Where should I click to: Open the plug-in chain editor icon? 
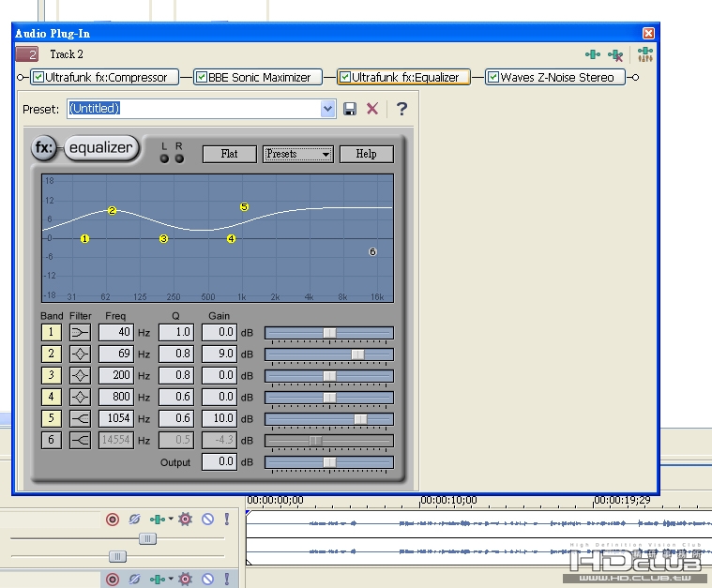click(645, 54)
